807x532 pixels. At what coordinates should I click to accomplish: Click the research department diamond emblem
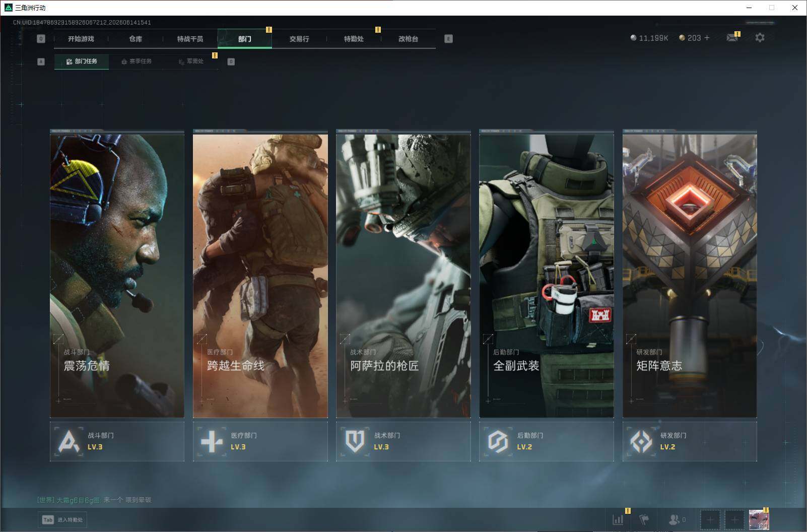(641, 442)
